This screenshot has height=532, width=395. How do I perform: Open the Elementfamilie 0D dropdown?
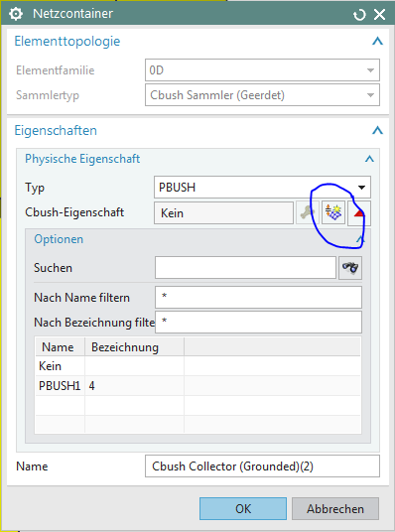point(262,70)
